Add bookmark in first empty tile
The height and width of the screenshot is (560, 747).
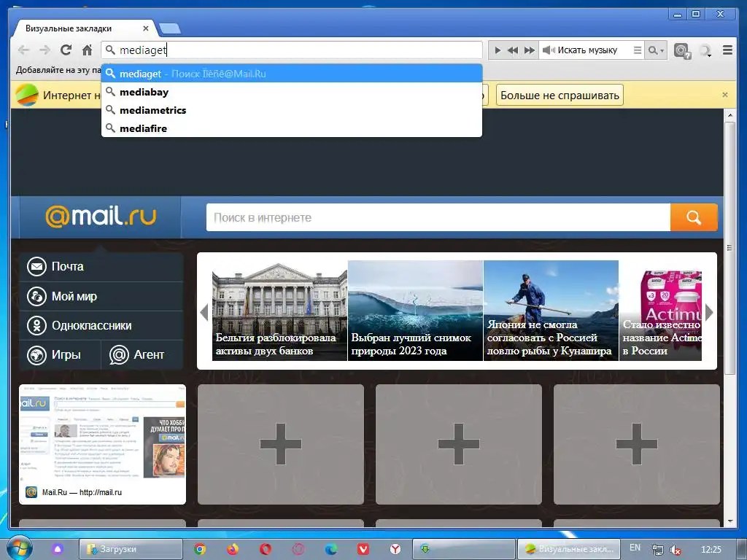tap(281, 444)
